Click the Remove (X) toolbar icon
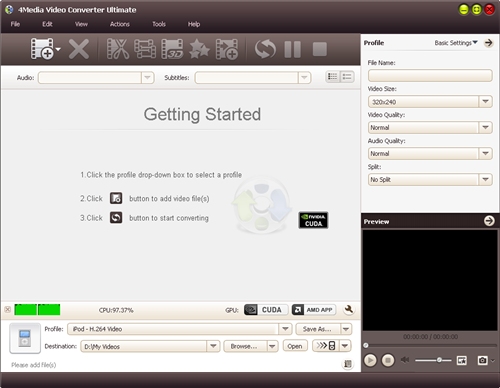The image size is (500, 388). [x=79, y=49]
